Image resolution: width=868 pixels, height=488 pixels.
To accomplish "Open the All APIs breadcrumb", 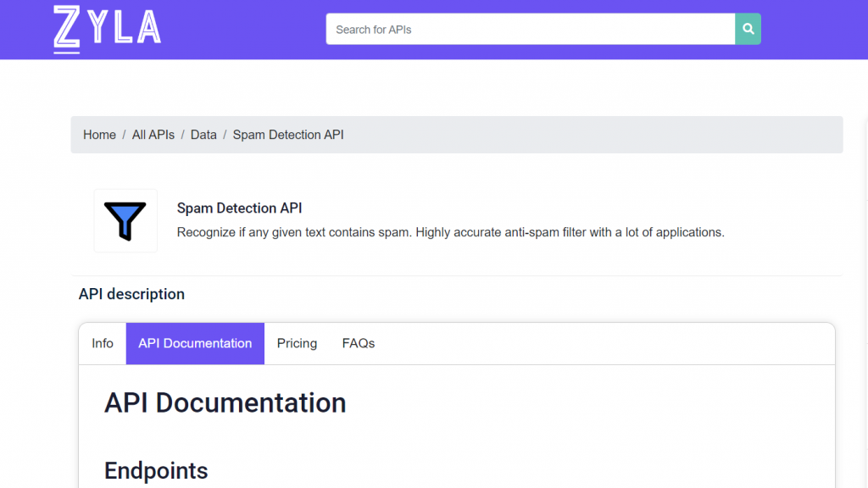I will point(153,135).
